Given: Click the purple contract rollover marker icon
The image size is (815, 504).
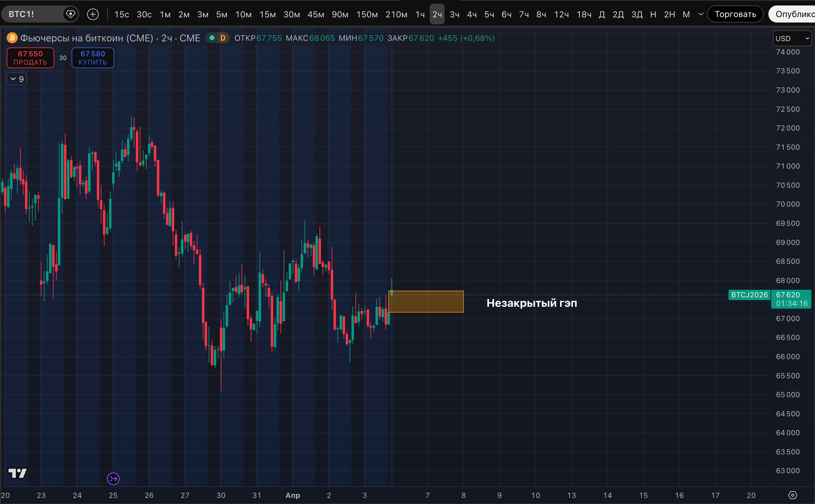Looking at the screenshot, I should 113,479.
